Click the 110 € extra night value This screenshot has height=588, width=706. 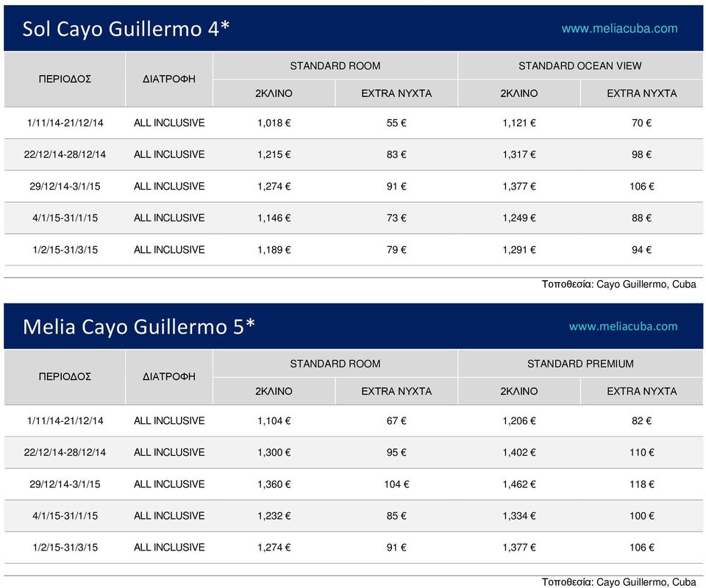click(x=641, y=452)
